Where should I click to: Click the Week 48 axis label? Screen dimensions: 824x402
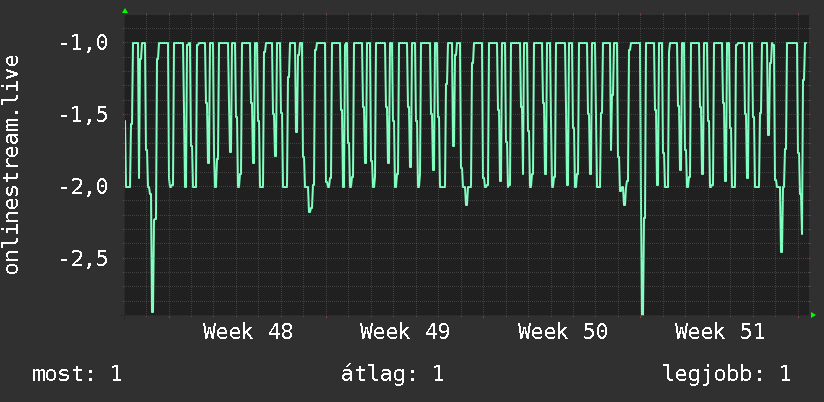248,332
